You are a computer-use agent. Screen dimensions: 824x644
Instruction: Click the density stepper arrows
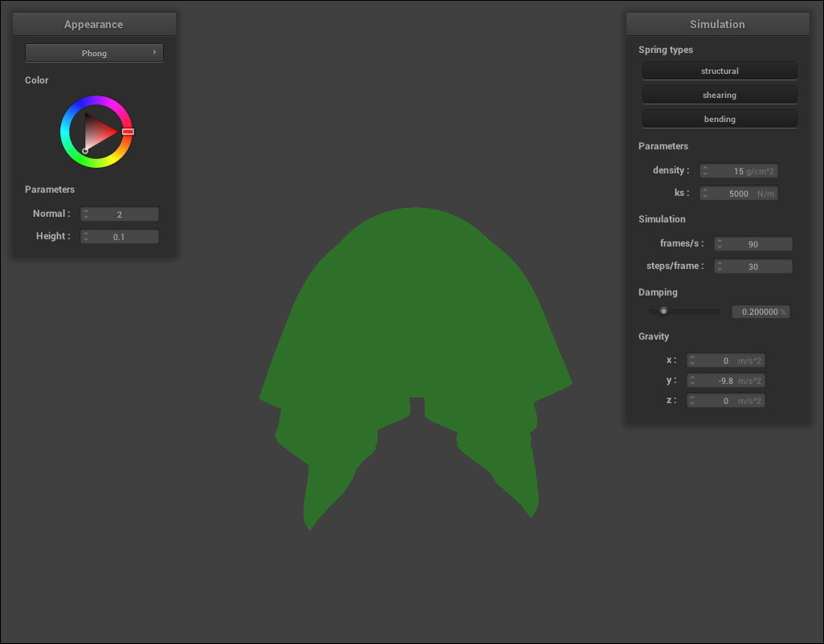704,171
